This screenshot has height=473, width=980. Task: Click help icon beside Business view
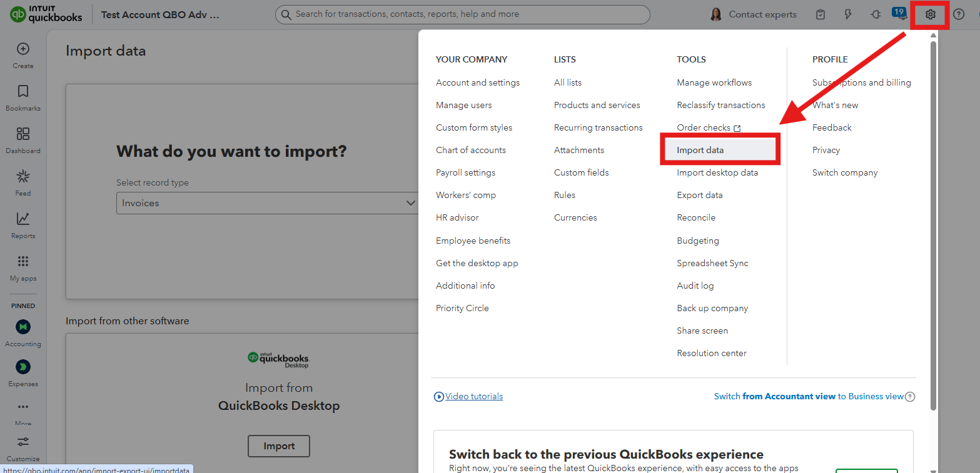point(911,397)
